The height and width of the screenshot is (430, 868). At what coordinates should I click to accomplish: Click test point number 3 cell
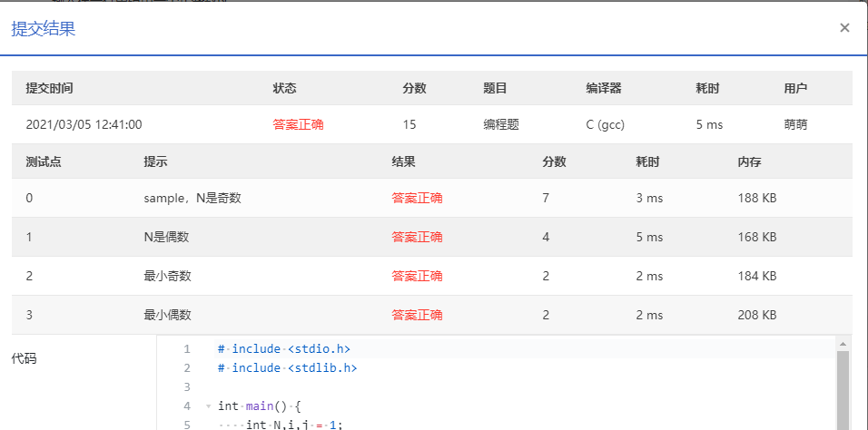[x=29, y=315]
